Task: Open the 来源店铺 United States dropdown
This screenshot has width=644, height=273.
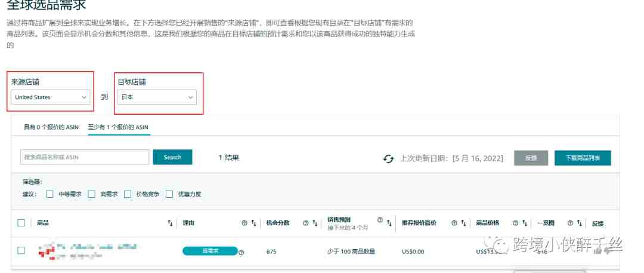Action: pyautogui.click(x=51, y=97)
